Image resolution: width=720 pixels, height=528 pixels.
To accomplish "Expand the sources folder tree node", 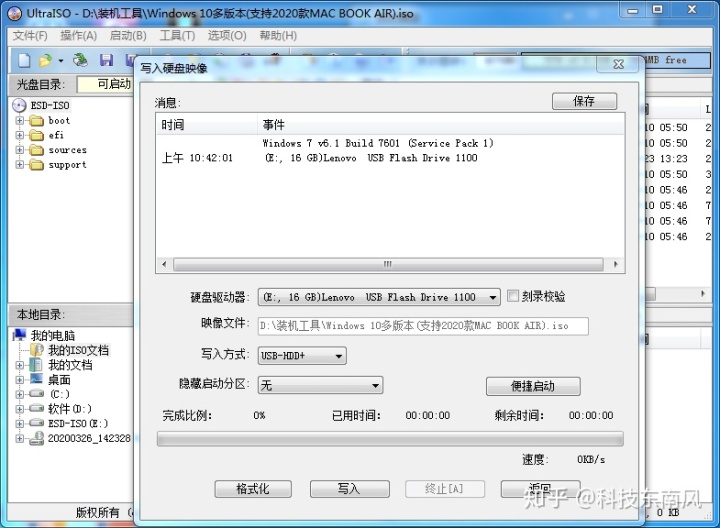I will point(19,150).
